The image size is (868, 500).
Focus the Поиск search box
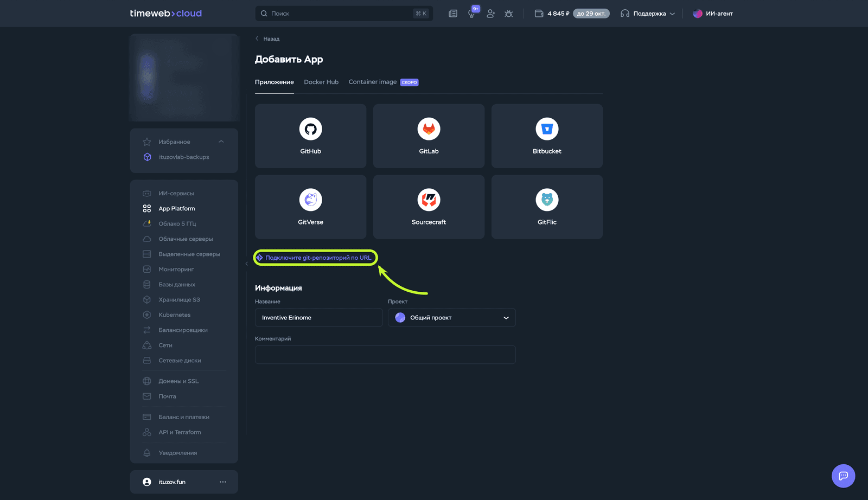344,14
